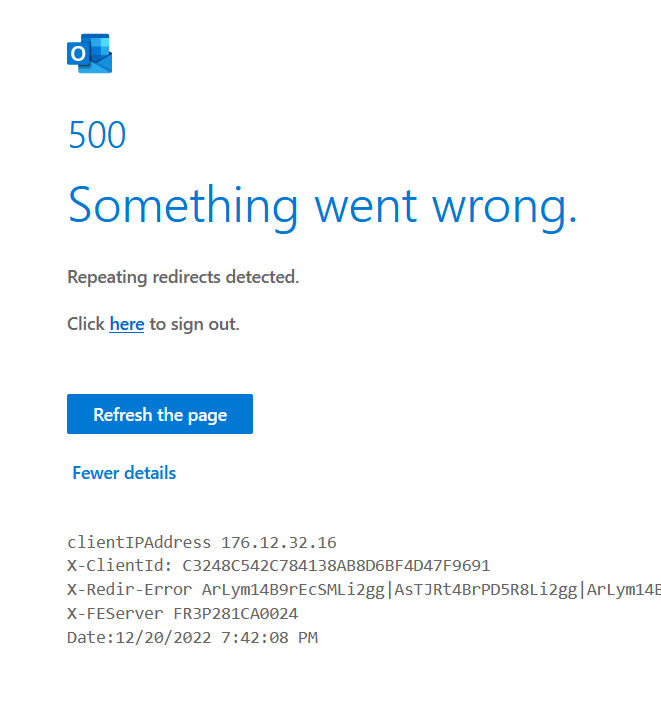The width and height of the screenshot is (661, 717).
Task: Click the X-FEServer label
Action: tap(110, 613)
